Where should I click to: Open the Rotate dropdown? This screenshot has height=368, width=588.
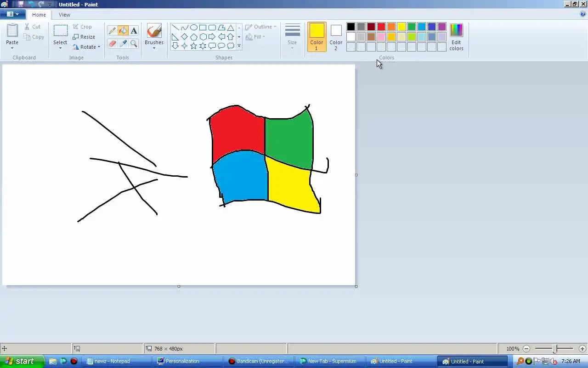coord(86,47)
